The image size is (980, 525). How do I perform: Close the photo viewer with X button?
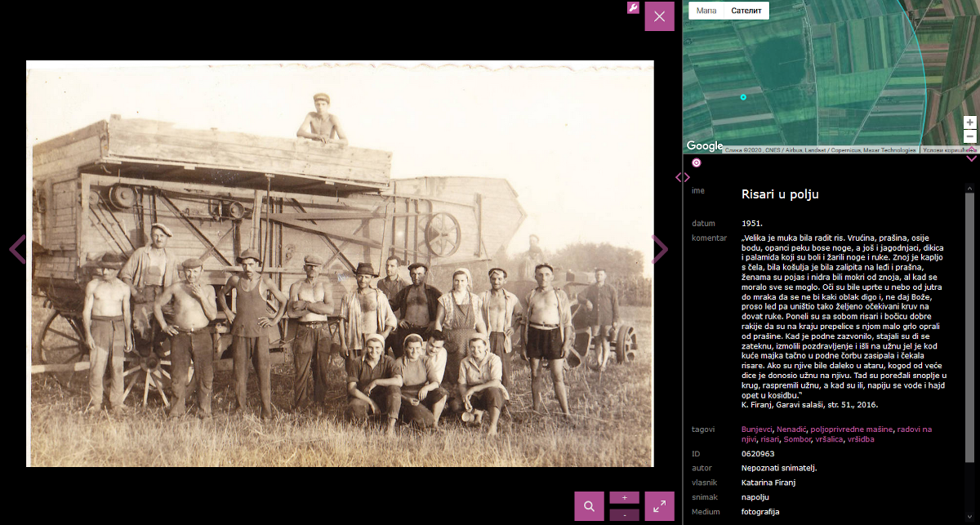coord(659,16)
